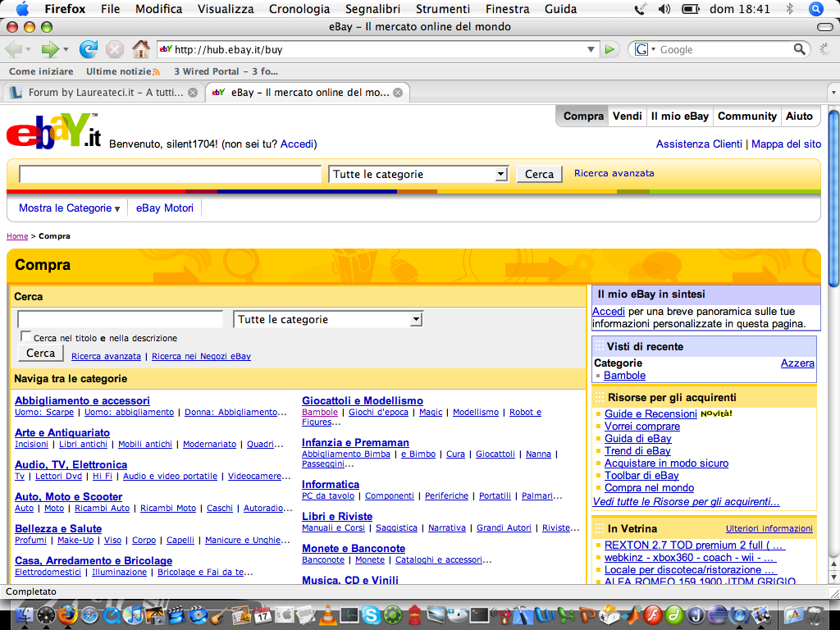840x630 pixels.
Task: Tick 'Cerca nel titolo e nella descrizione'
Action: 25,336
